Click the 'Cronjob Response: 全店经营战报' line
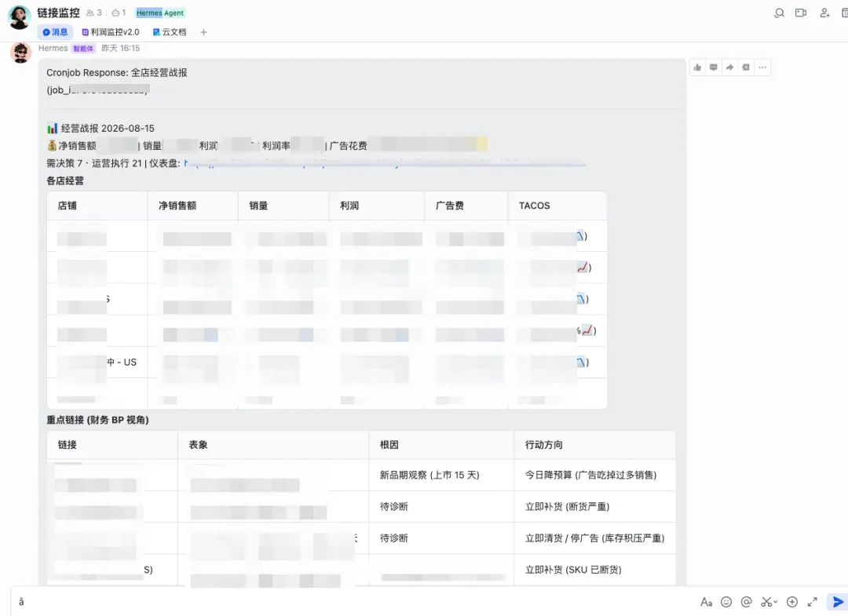 click(117, 72)
